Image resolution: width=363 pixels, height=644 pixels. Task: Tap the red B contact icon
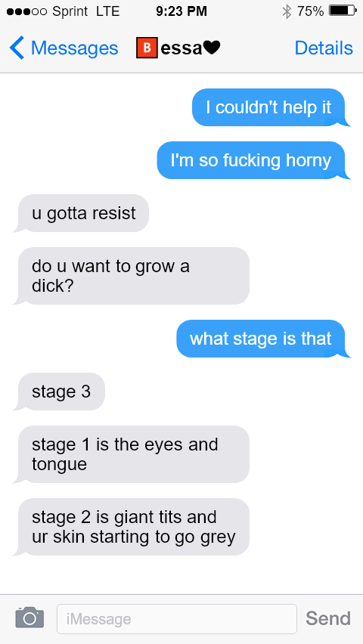[147, 48]
